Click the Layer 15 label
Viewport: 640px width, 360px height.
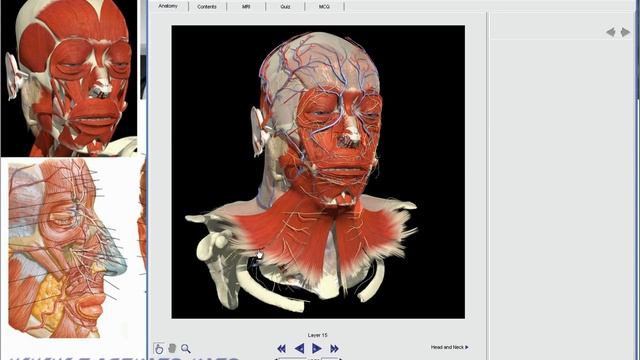pos(318,335)
